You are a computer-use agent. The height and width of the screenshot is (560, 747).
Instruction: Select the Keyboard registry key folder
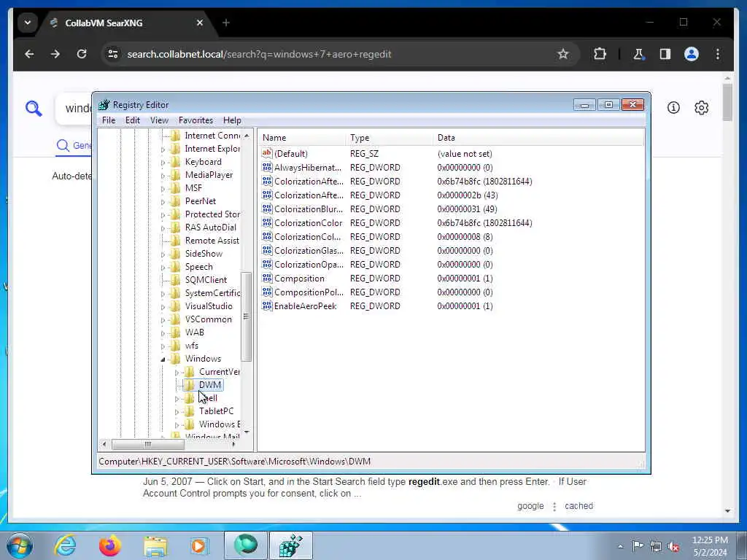click(x=203, y=162)
